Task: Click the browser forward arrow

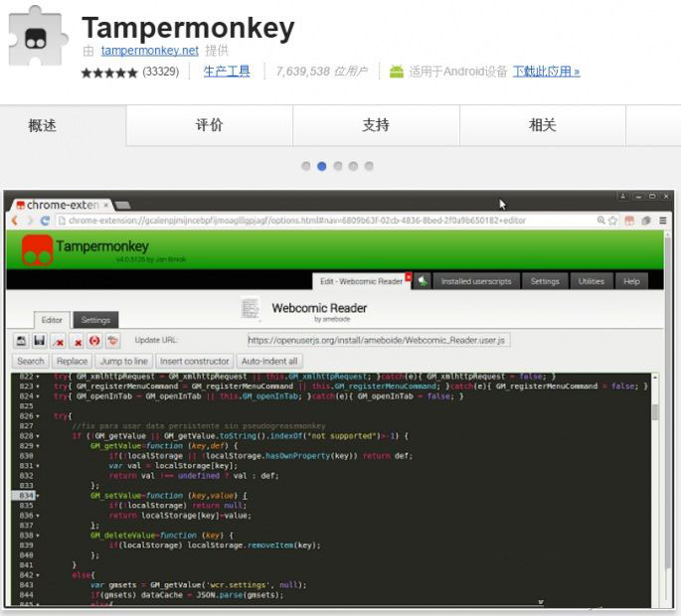Action: pyautogui.click(x=30, y=221)
